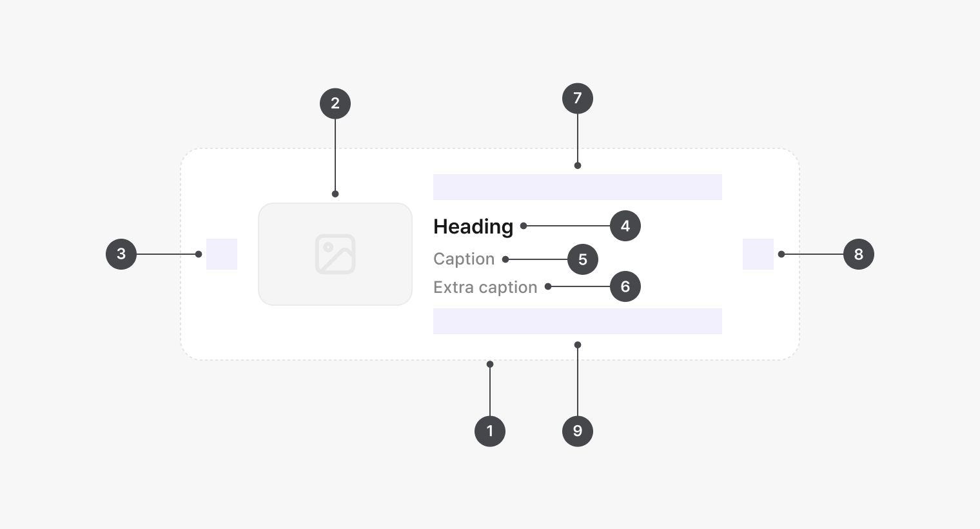Select the small purple slot left of the image
The height and width of the screenshot is (529, 980).
click(222, 254)
